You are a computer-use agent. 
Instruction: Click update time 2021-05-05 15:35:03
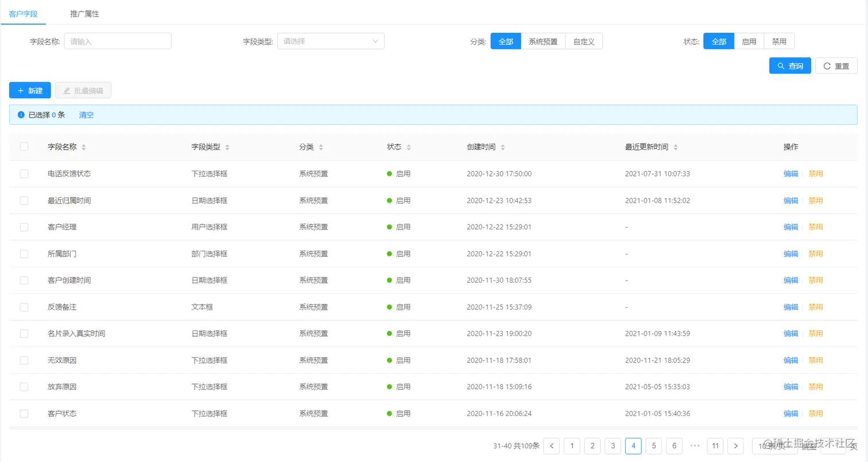pos(657,387)
